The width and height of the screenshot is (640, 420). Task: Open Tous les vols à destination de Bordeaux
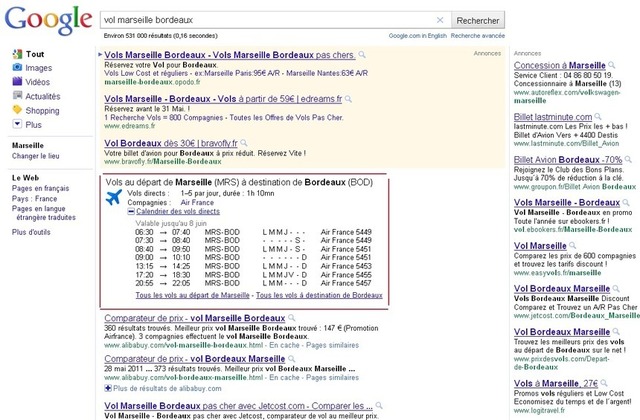(319, 295)
